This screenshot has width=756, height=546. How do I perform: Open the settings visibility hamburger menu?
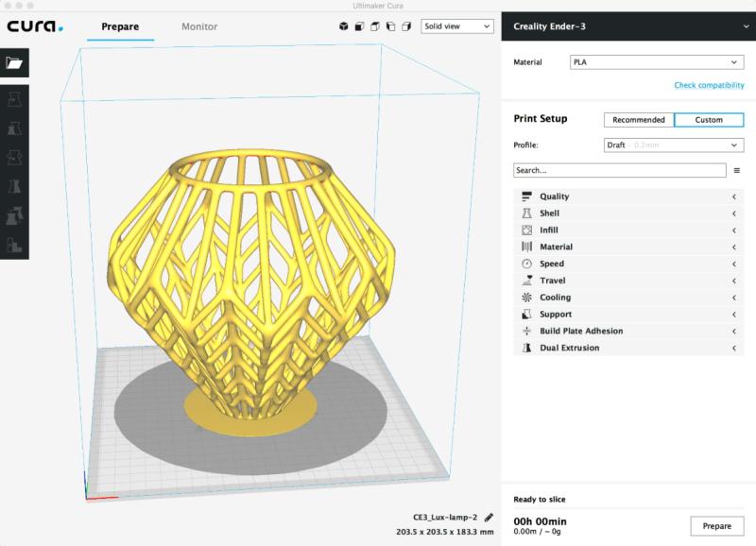[x=737, y=171]
